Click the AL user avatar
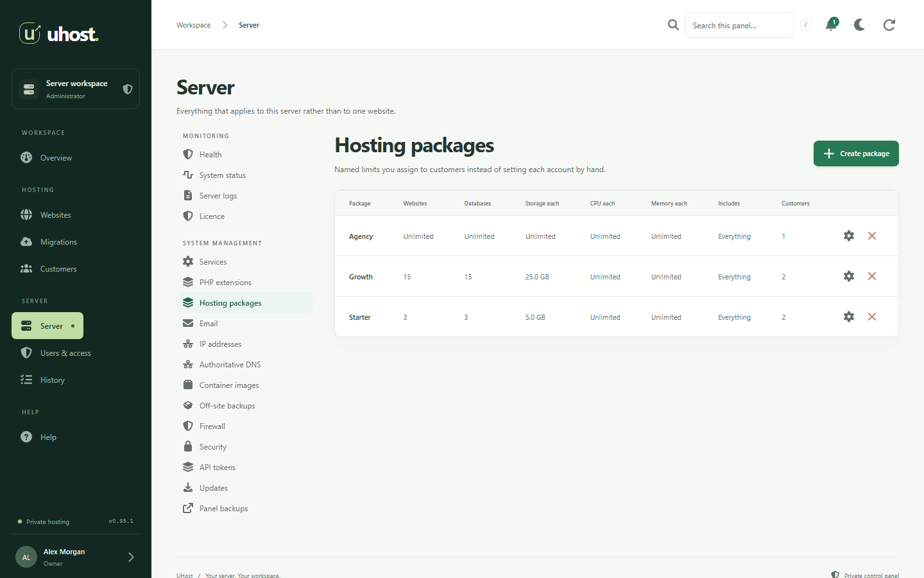 (26, 557)
